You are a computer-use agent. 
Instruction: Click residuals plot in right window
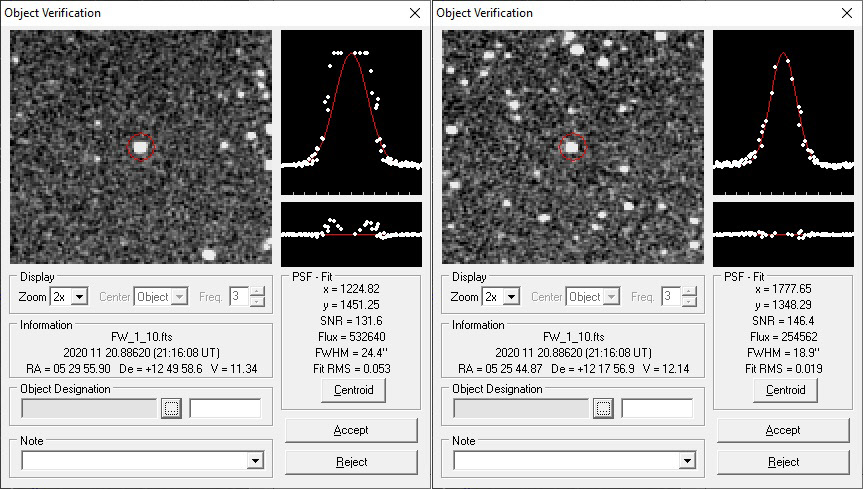coord(784,234)
